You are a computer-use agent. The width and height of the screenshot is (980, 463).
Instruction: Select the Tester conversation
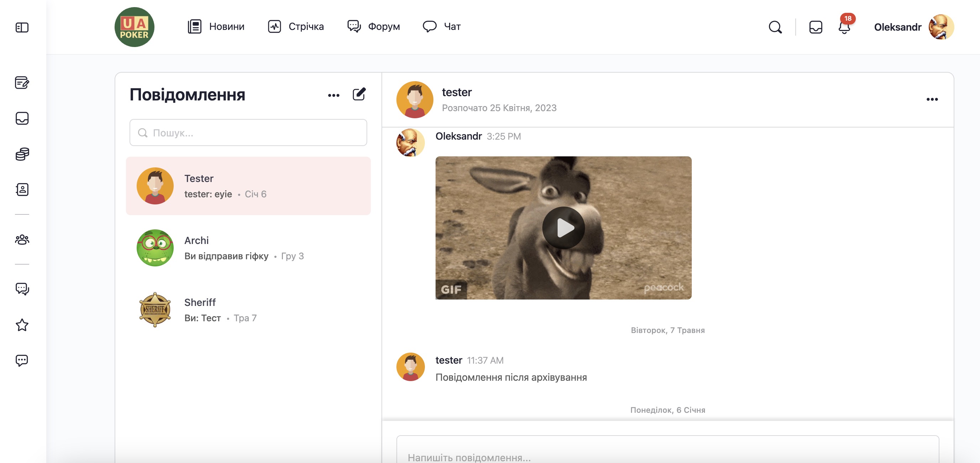[248, 186]
